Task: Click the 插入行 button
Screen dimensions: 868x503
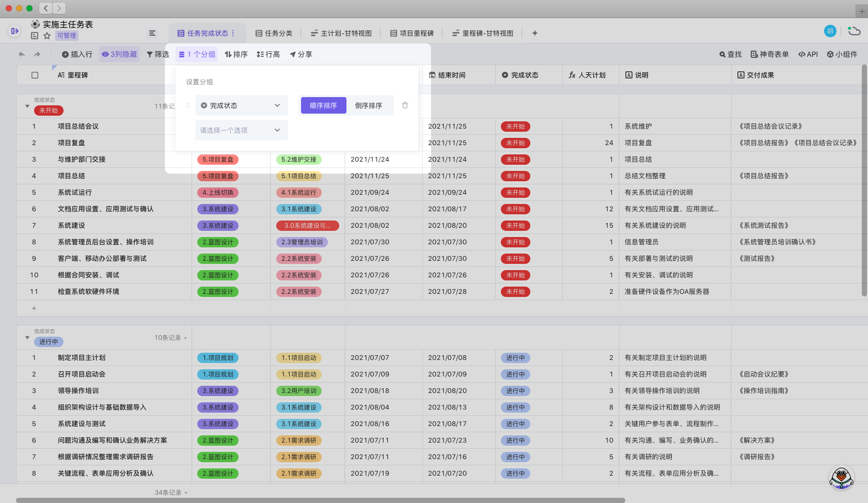Action: click(77, 54)
